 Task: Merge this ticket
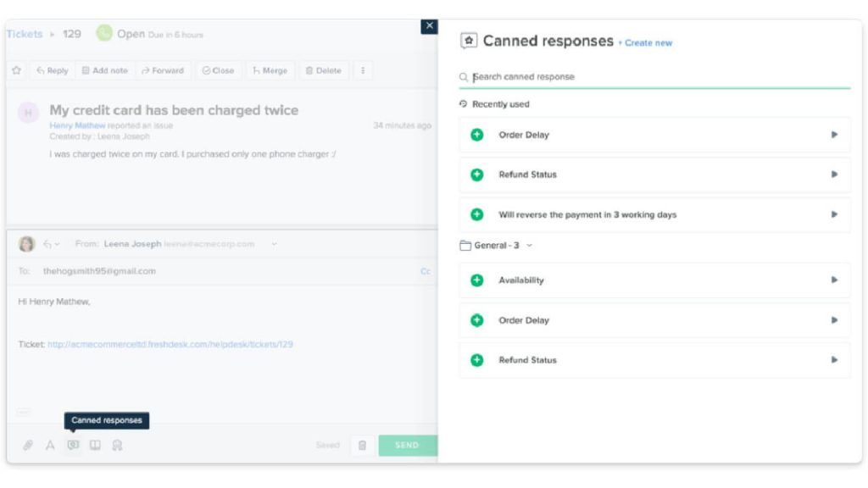(x=270, y=71)
